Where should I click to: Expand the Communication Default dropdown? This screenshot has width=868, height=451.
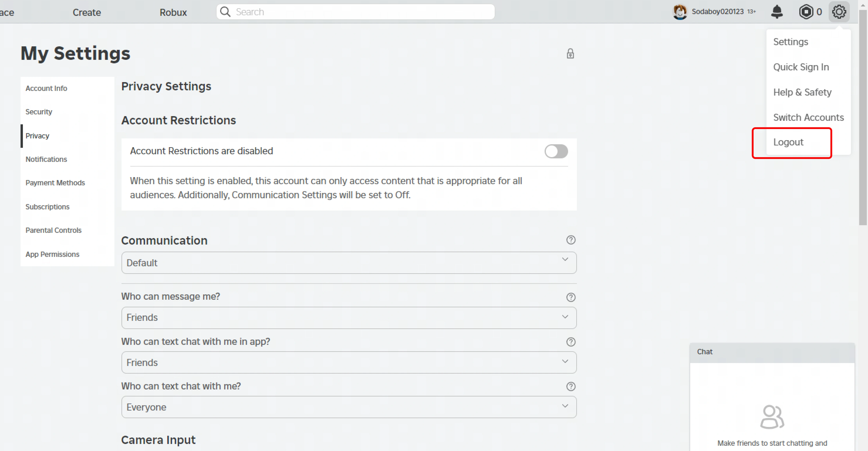[349, 263]
